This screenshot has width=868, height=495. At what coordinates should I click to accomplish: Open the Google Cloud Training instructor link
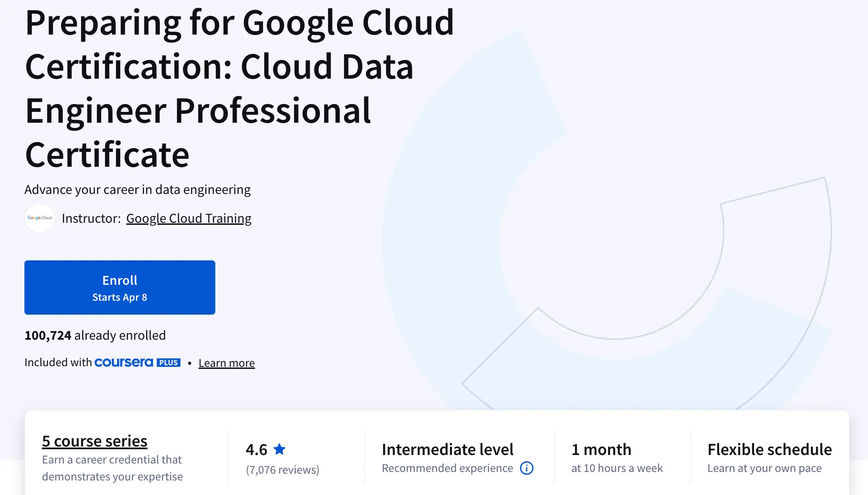point(189,218)
